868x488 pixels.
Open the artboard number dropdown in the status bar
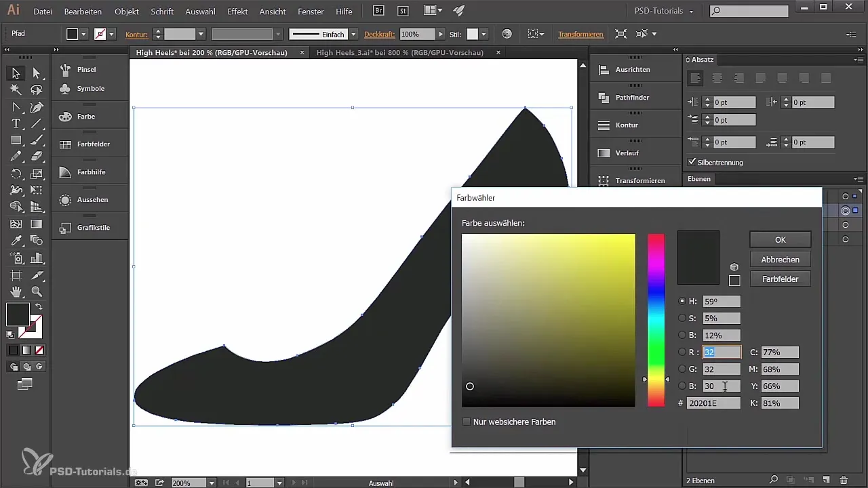279,483
